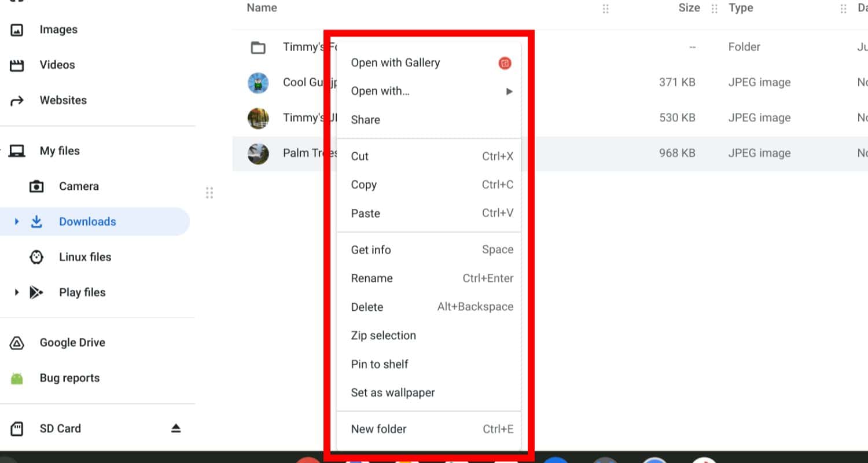The height and width of the screenshot is (463, 868).
Task: Select the Videos clapperboard icon
Action: tap(17, 65)
